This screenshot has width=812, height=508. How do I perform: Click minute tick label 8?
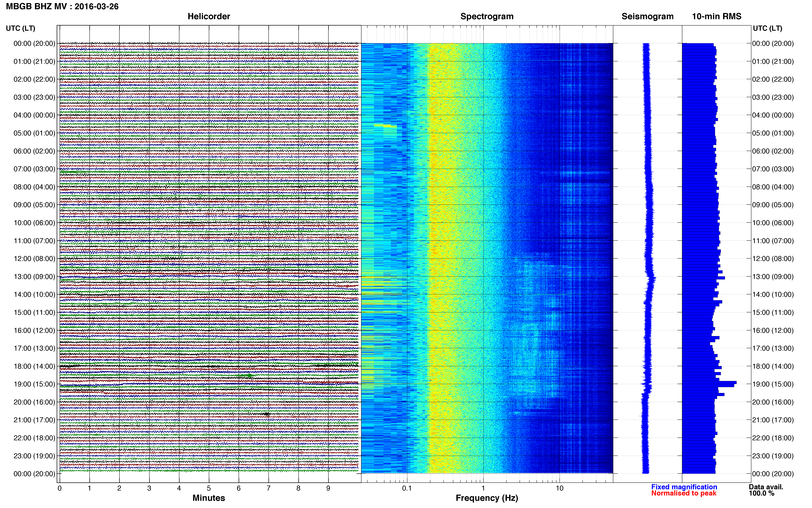coord(298,488)
